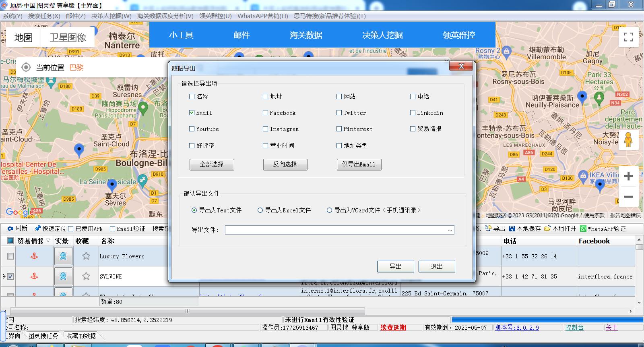This screenshot has width=644, height=347.
Task: Switch to 收藏的数据 bottom tab
Action: pyautogui.click(x=81, y=336)
